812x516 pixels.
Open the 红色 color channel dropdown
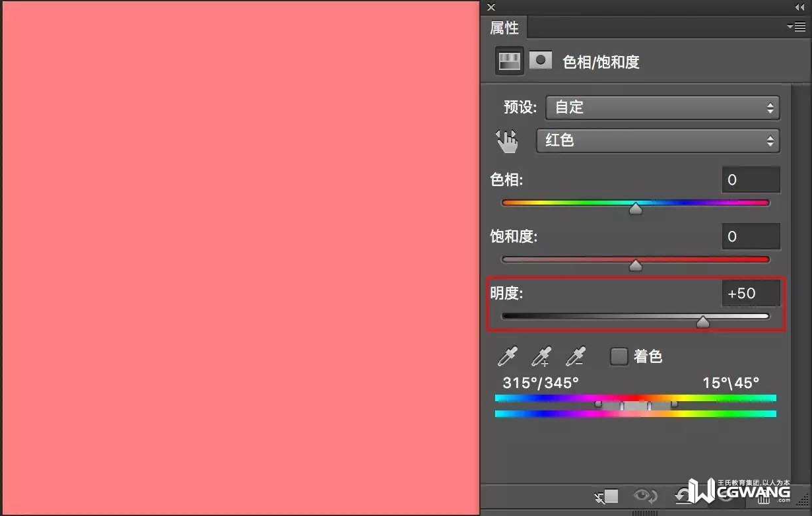[x=658, y=141]
